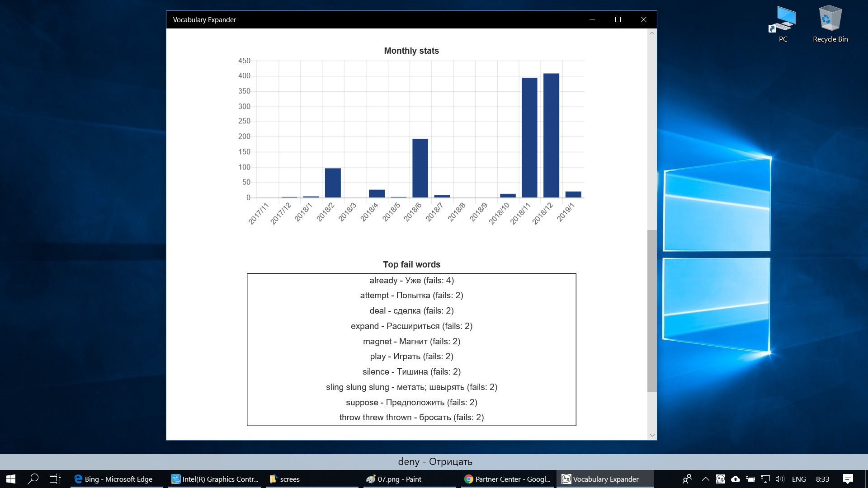The width and height of the screenshot is (868, 488).
Task: Click the battery power tray icon
Action: 750,479
